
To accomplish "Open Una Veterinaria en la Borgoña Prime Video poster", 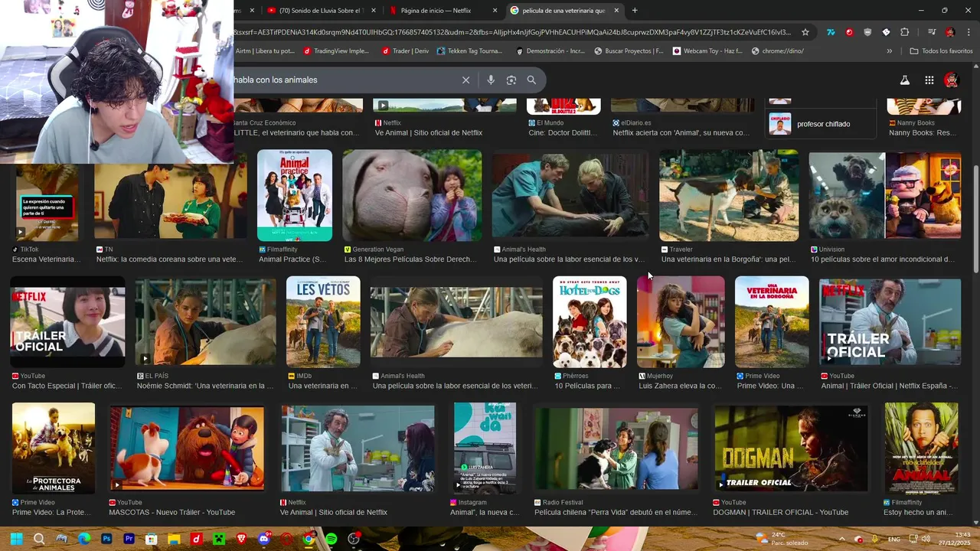I will point(772,321).
